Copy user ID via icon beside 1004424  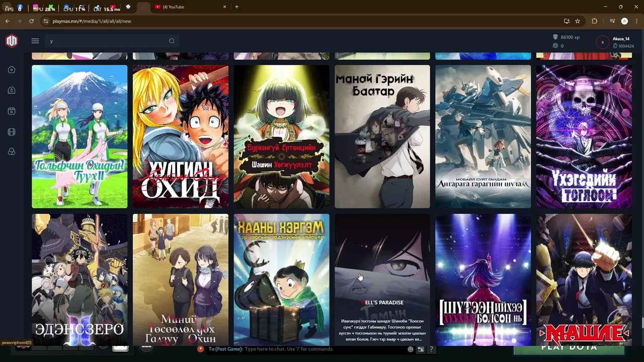click(615, 46)
